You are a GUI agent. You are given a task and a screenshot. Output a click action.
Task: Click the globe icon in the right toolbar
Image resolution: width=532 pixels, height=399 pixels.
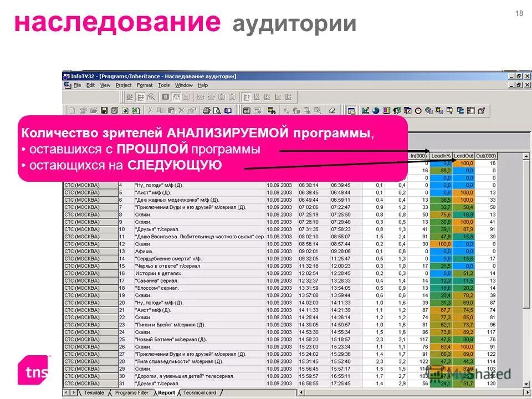click(376, 110)
